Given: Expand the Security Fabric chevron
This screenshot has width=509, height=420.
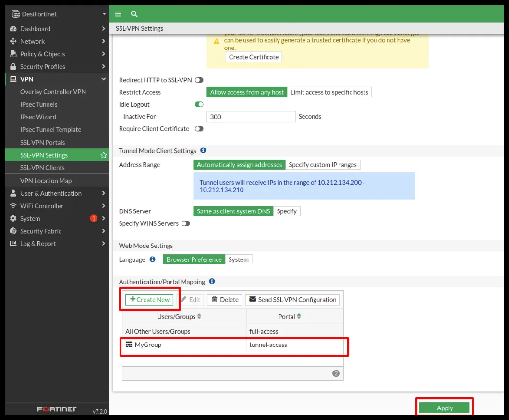Looking at the screenshot, I should [104, 231].
